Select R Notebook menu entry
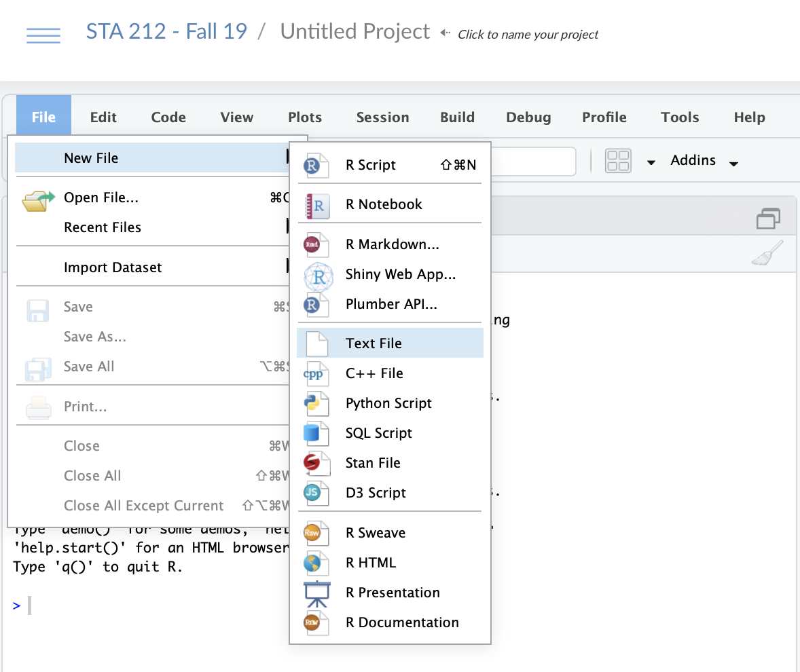 tap(390, 205)
